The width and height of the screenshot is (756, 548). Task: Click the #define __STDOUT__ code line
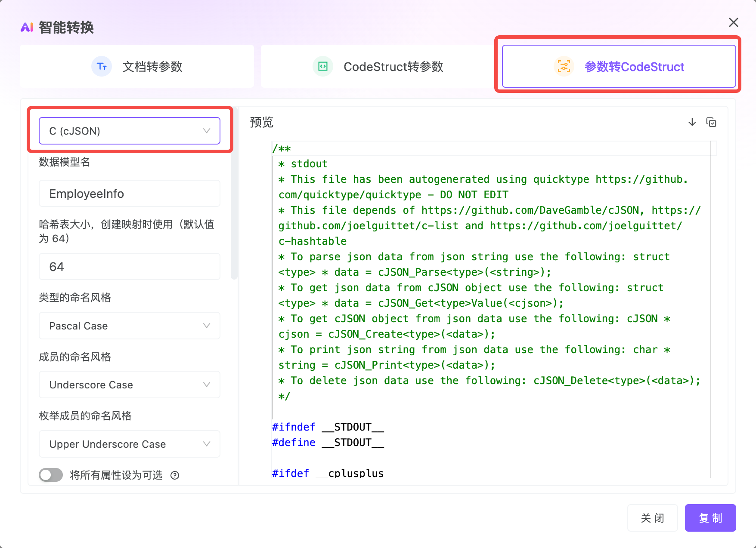click(x=328, y=443)
